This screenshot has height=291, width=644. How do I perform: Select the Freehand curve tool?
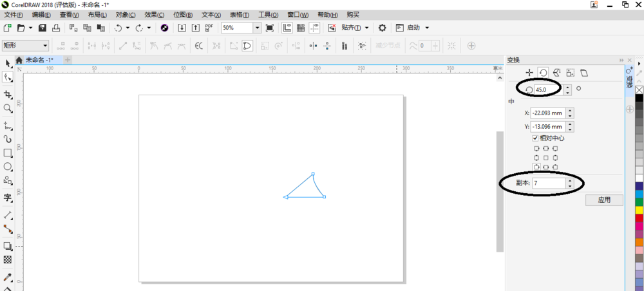(7, 126)
